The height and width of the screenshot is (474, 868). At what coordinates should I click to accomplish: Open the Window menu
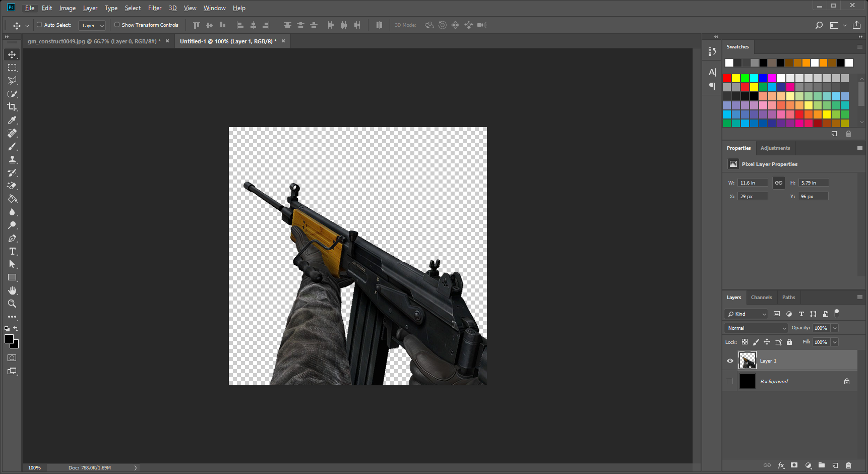pos(214,8)
